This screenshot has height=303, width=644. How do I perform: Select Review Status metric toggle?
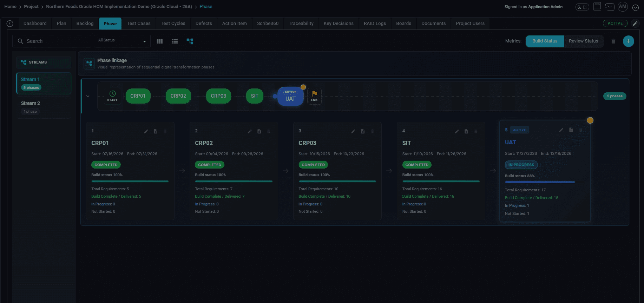point(583,41)
